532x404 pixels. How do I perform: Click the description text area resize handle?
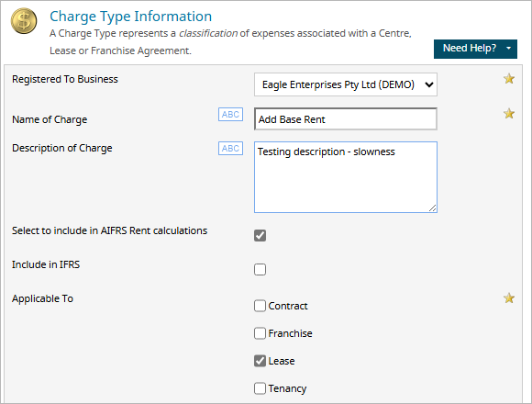click(x=433, y=208)
